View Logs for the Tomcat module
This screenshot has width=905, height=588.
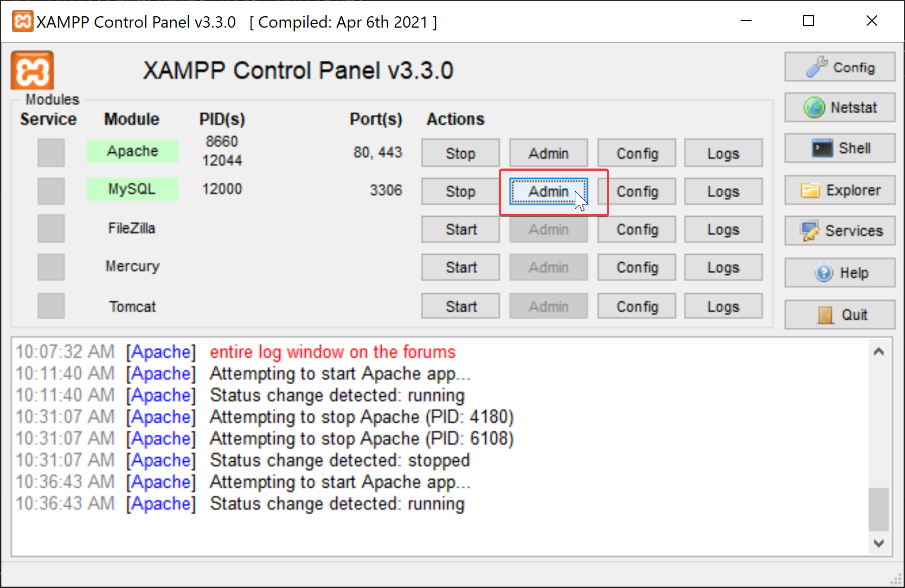(x=723, y=307)
